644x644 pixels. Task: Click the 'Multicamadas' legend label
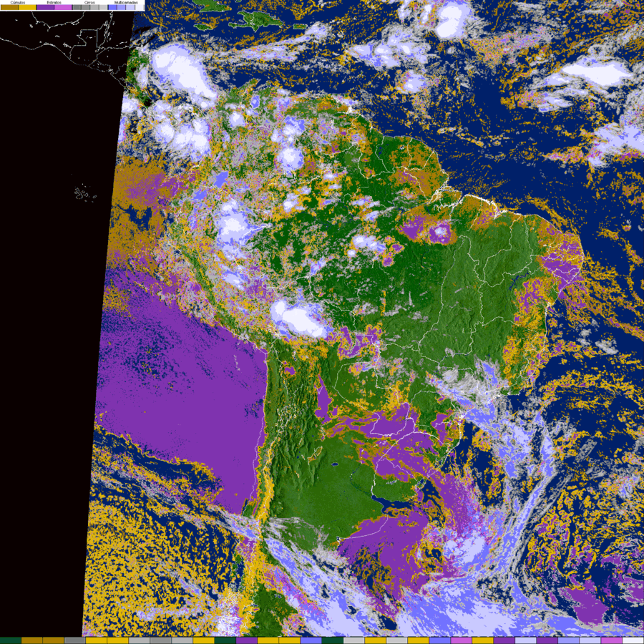pos(126,2)
